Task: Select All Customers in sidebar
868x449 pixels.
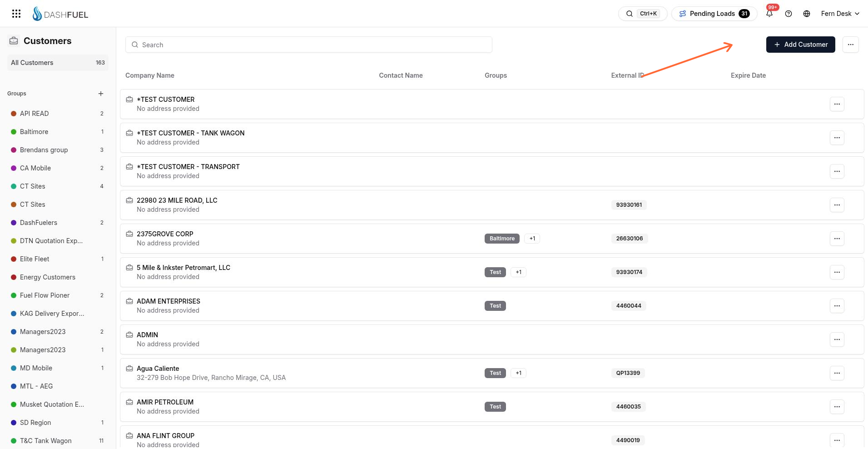Action: 58,63
